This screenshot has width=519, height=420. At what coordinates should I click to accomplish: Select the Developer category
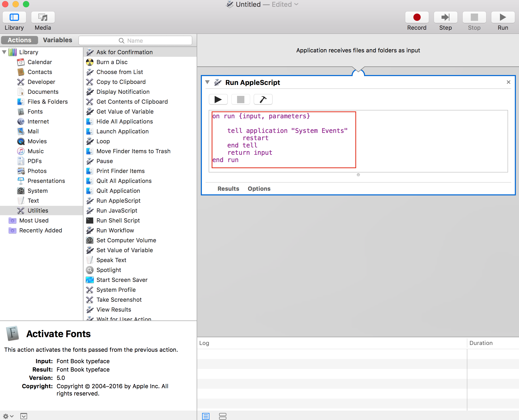(x=41, y=82)
